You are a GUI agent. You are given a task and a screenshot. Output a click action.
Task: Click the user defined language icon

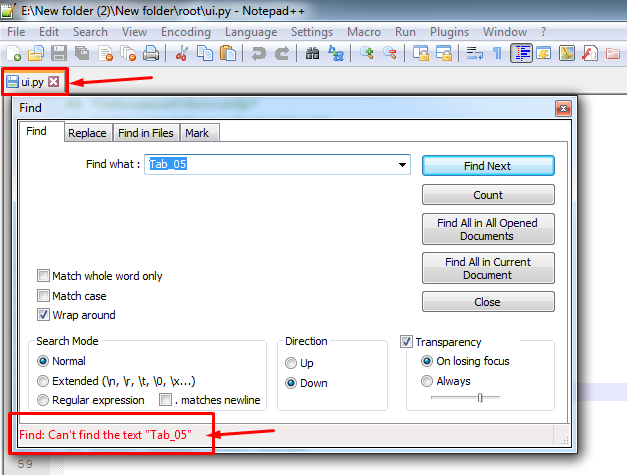pos(544,53)
